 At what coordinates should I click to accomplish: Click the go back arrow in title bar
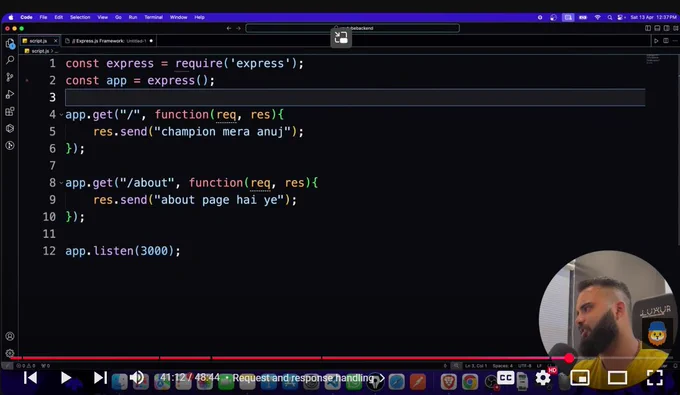coord(229,28)
